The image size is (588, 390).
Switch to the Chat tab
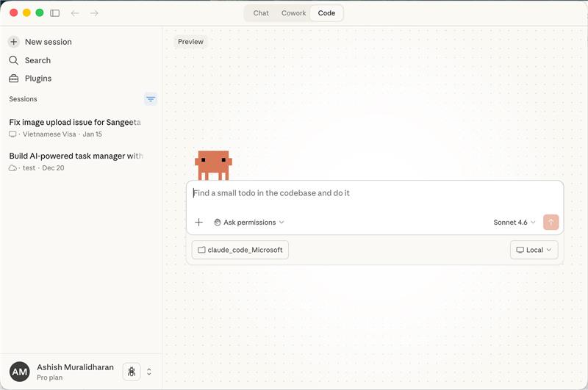[261, 13]
